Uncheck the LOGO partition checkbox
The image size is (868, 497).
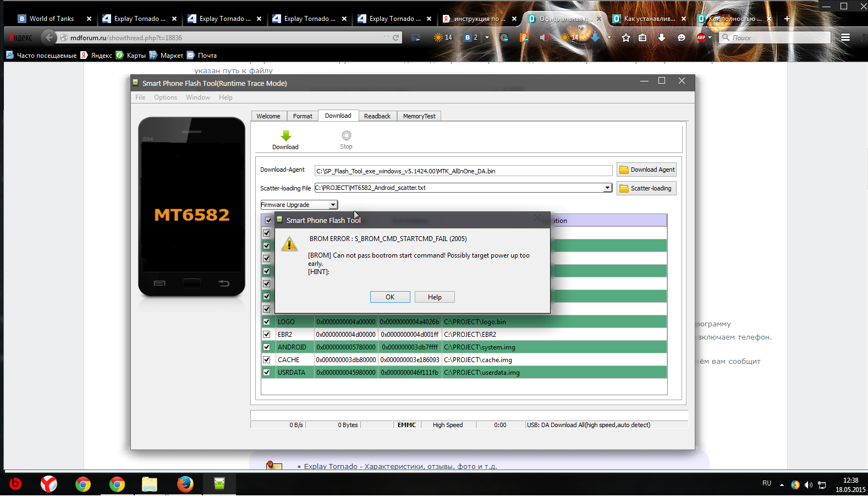(x=267, y=322)
